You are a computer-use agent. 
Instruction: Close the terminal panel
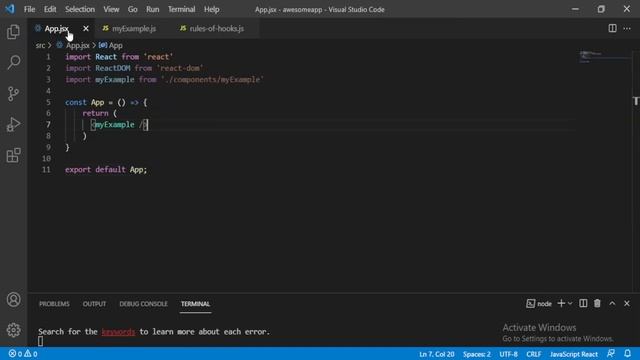[x=627, y=303]
